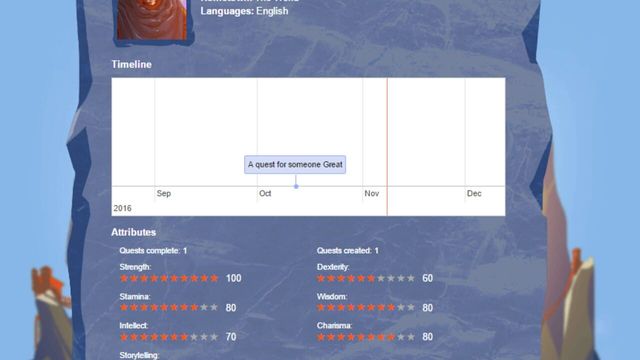Viewport: 640px width, 360px height.
Task: Click the Attributes section heading
Action: coord(133,232)
